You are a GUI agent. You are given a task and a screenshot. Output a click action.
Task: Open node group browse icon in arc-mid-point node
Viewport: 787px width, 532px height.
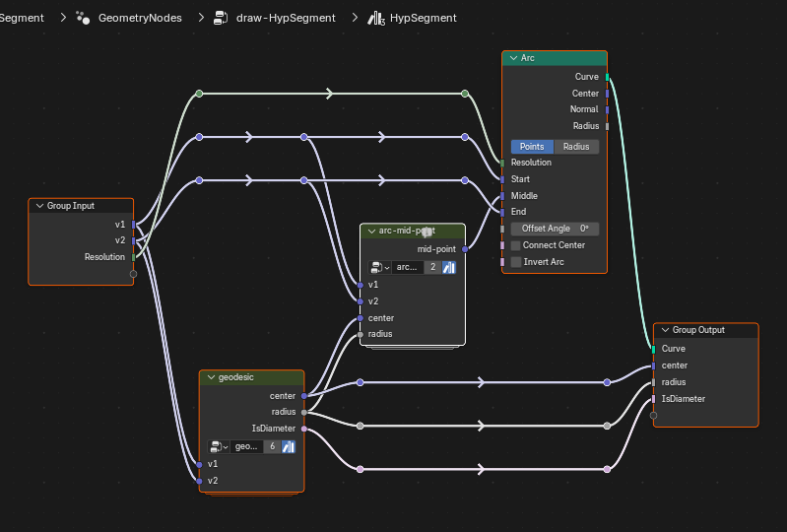(x=380, y=268)
